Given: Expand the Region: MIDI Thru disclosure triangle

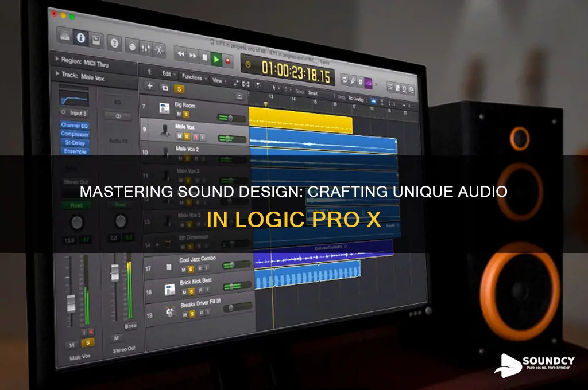Looking at the screenshot, I should click(57, 58).
